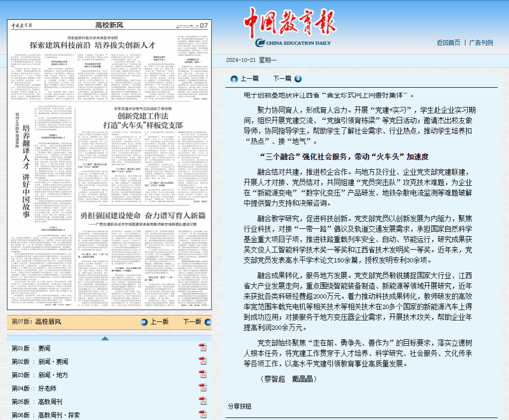Image resolution: width=509 pixels, height=420 pixels.
Task: Click the 下一版 text link
Action: click(192, 322)
